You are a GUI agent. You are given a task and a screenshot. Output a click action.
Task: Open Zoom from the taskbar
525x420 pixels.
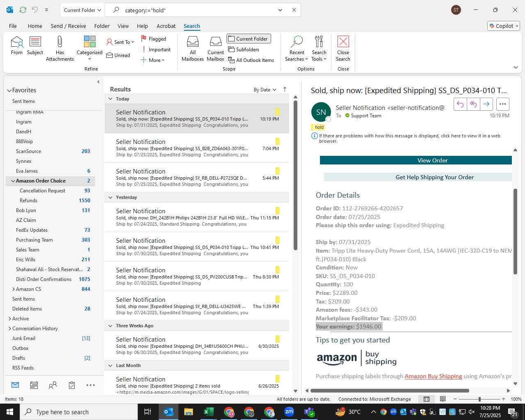(x=289, y=412)
